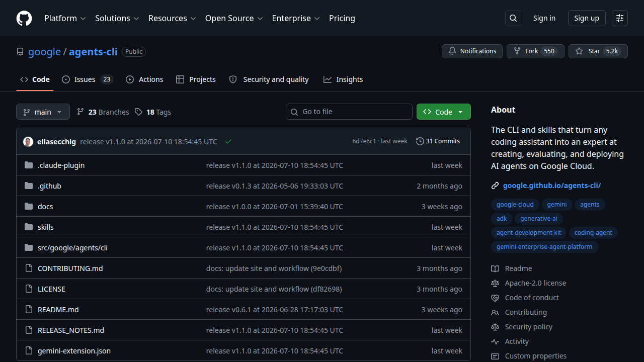
Task: Open the Pricing page
Action: click(342, 18)
